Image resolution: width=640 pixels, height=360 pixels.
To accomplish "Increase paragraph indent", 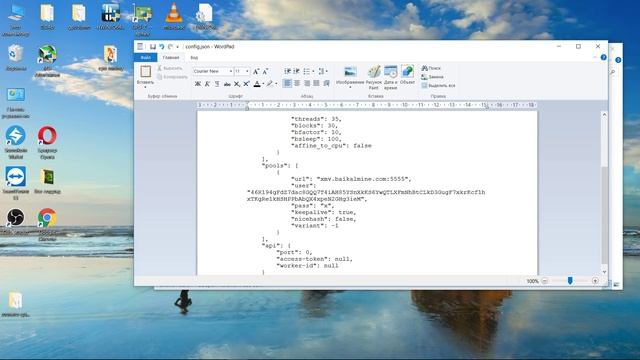I will click(297, 71).
